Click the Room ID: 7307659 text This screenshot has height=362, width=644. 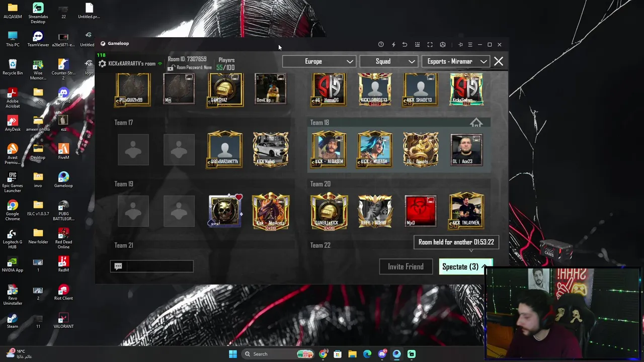[187, 59]
